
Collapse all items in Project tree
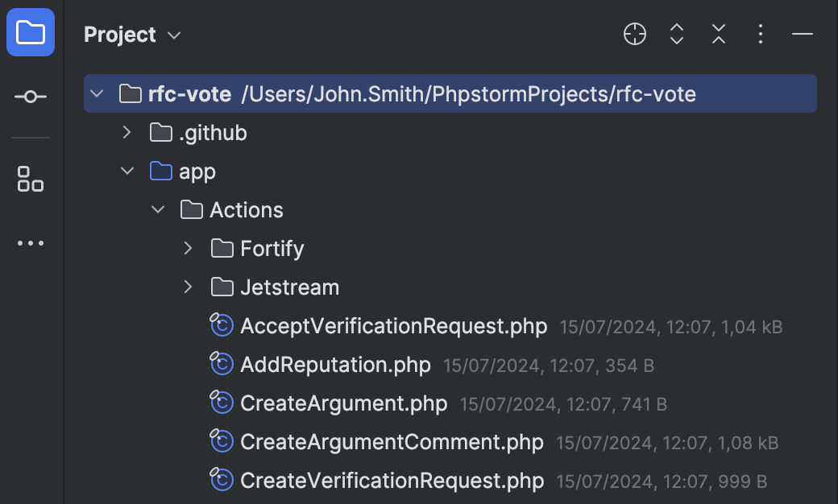pyautogui.click(x=719, y=34)
